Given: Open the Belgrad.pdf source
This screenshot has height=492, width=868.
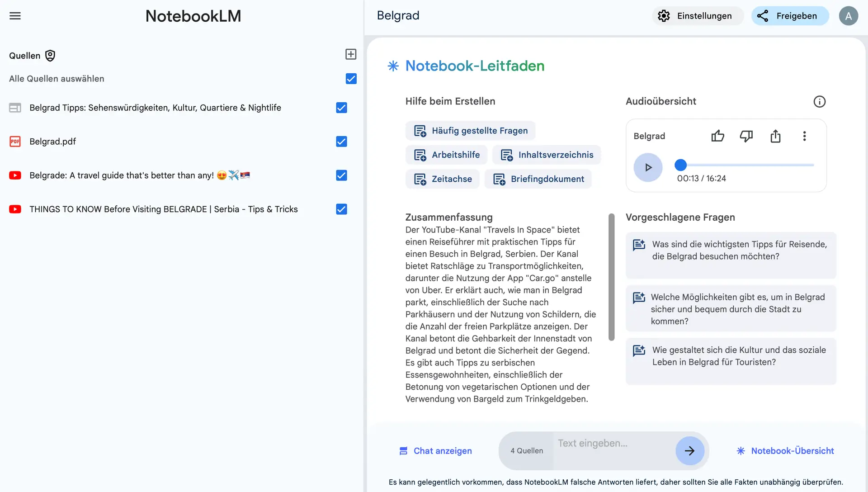Looking at the screenshot, I should pyautogui.click(x=52, y=142).
